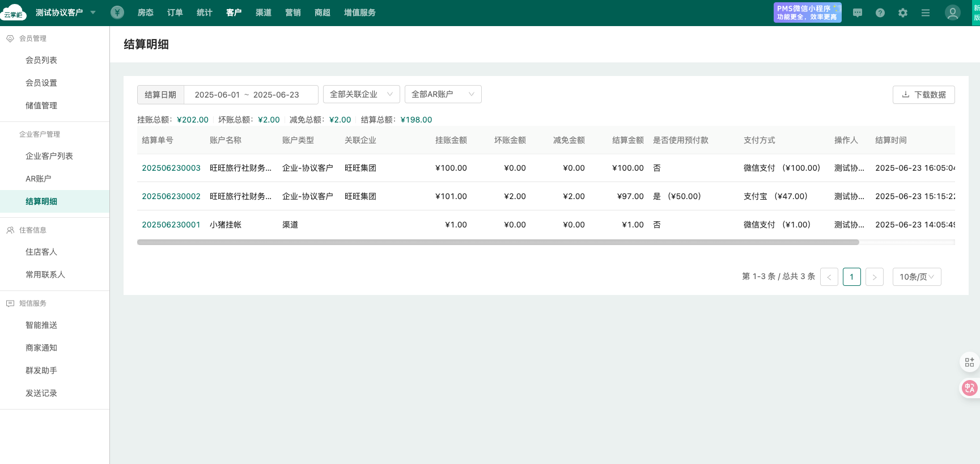Click the 短信服务 section header
The image size is (980, 464).
(33, 303)
